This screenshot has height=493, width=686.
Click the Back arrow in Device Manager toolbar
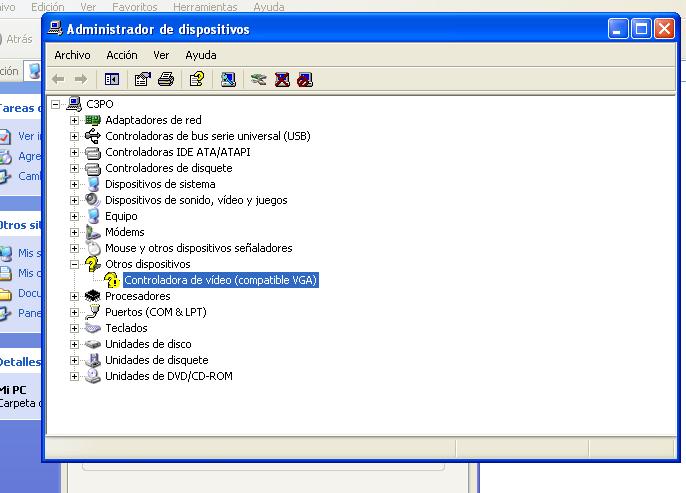(58, 79)
